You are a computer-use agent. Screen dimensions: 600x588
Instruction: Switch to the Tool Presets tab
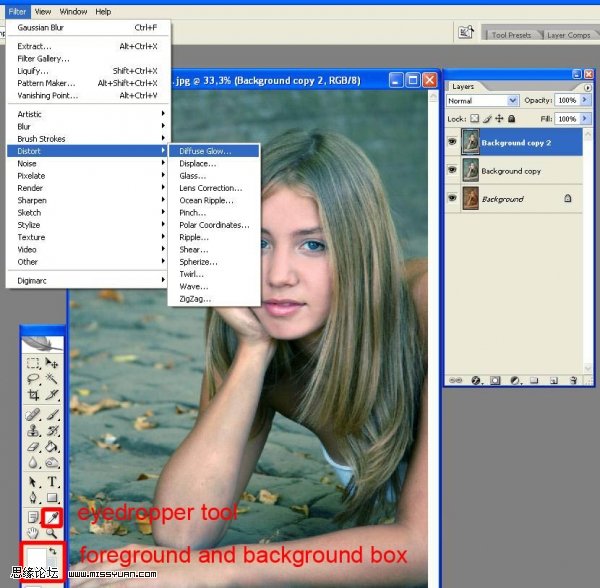(x=511, y=35)
